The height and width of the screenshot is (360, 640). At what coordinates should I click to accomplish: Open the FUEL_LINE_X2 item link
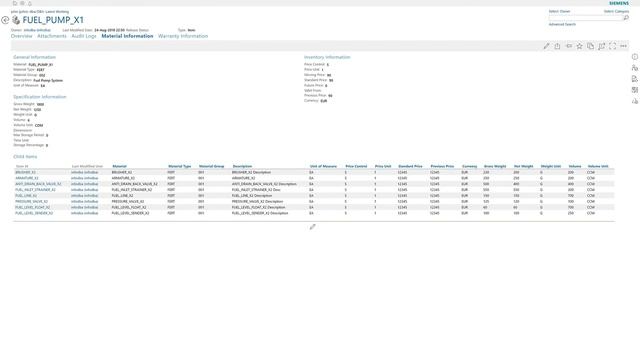26,196
